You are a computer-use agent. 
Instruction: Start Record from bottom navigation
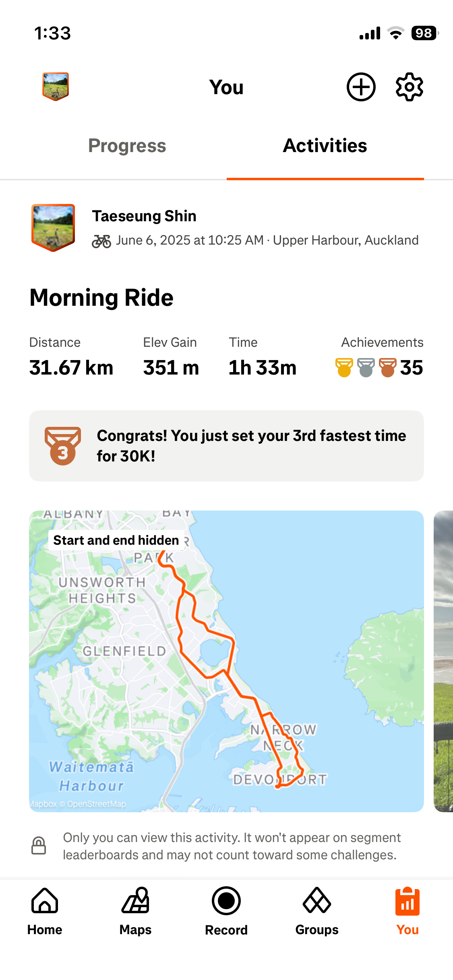pos(226,912)
